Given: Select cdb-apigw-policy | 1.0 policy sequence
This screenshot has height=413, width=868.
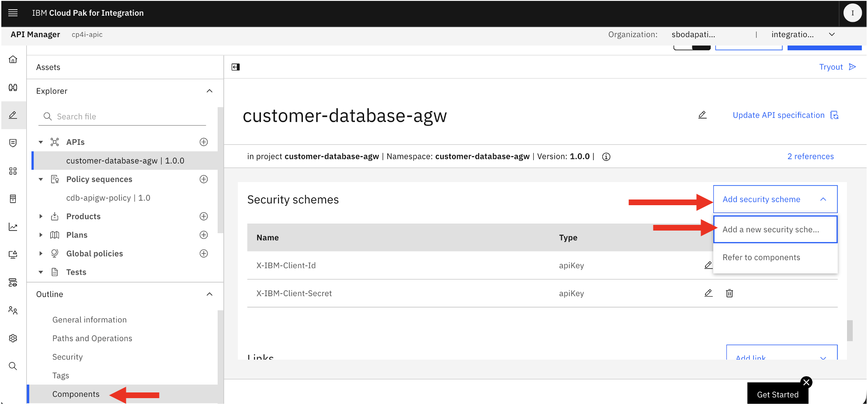Looking at the screenshot, I should point(108,198).
